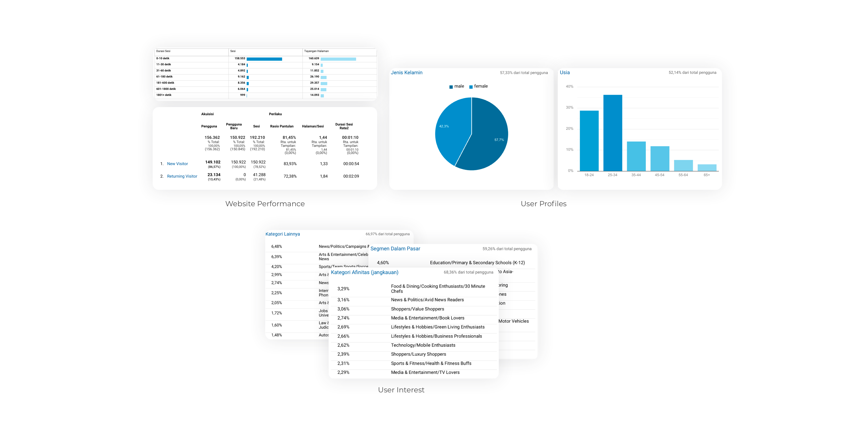Screen dimensions: 868x438
Task: Open Kategori Afinitas (jangkauan) heading
Action: click(x=364, y=272)
